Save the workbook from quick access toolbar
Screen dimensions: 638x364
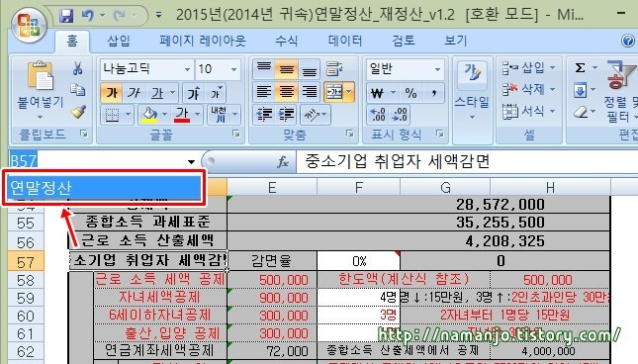pyautogui.click(x=66, y=16)
